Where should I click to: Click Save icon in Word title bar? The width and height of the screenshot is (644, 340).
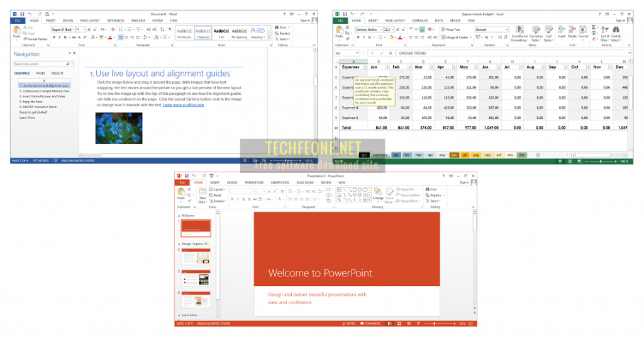23,14
